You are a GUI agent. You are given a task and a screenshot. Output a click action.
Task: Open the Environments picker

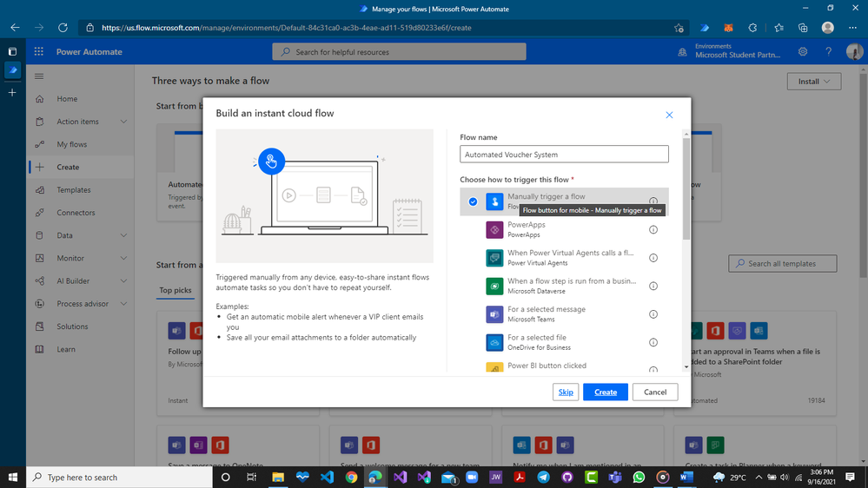[730, 51]
